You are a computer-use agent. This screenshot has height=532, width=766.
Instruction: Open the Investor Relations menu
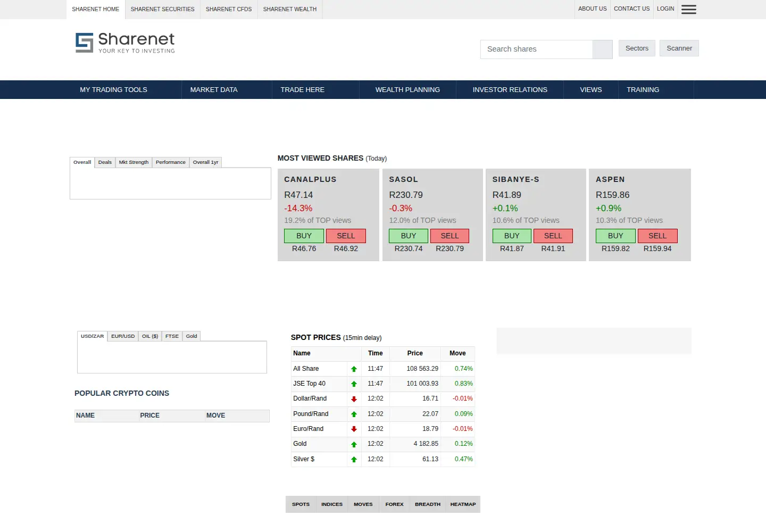click(x=510, y=89)
